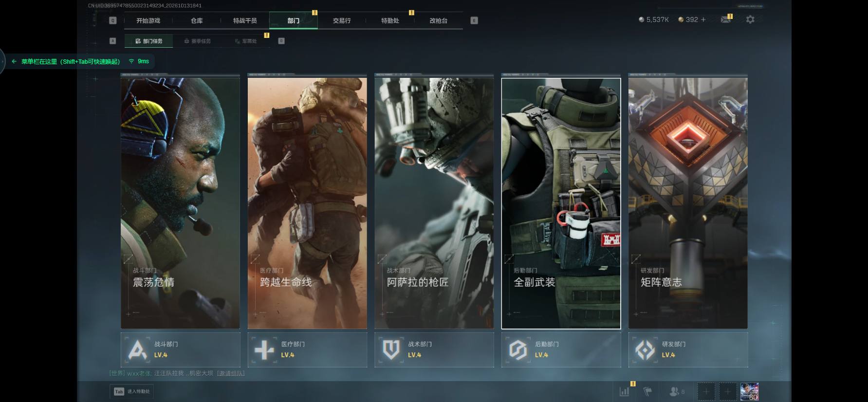Open the 跨越生命线 medical department card

(x=307, y=203)
